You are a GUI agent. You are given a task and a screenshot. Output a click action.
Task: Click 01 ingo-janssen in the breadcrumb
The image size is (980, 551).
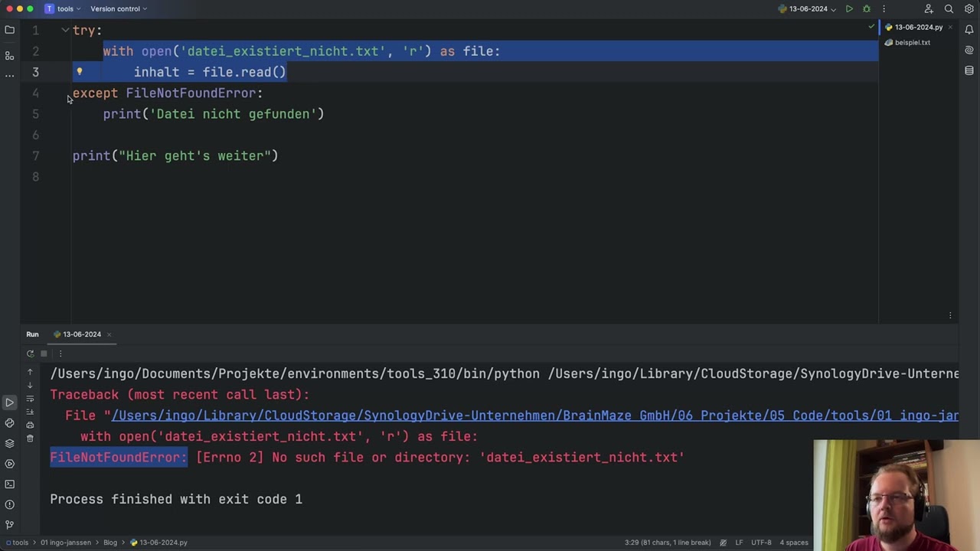click(66, 543)
